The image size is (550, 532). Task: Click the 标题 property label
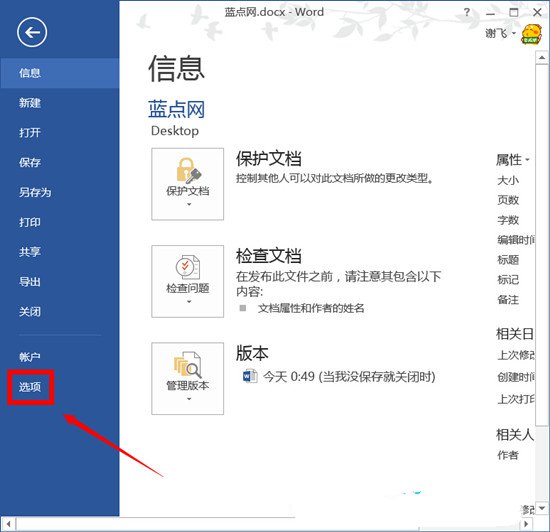point(508,260)
